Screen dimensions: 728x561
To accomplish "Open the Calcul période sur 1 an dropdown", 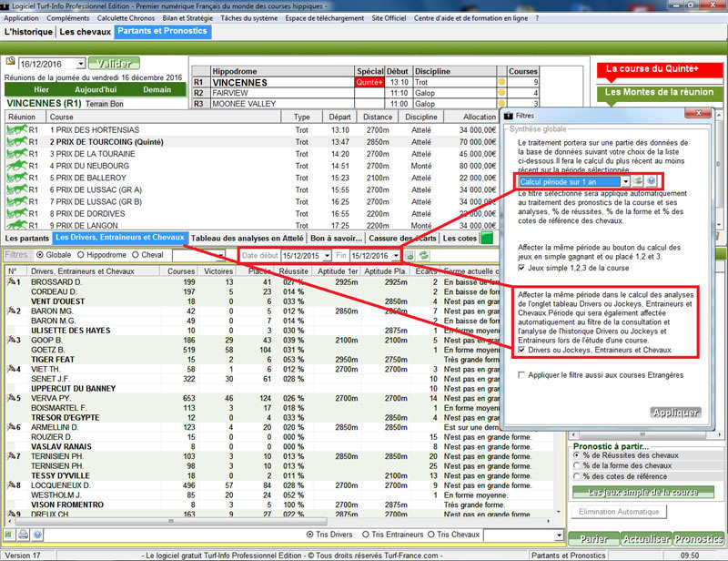I will point(624,182).
